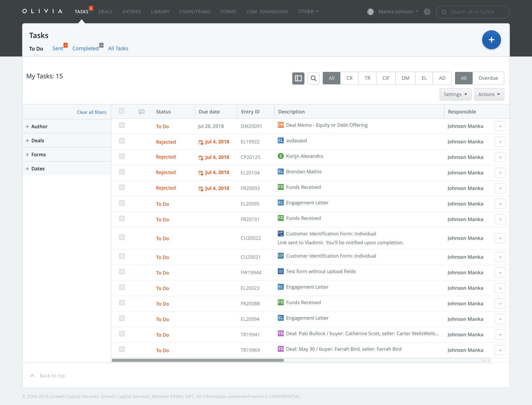Click the comments column icon in header
The height and width of the screenshot is (405, 532).
[142, 112]
